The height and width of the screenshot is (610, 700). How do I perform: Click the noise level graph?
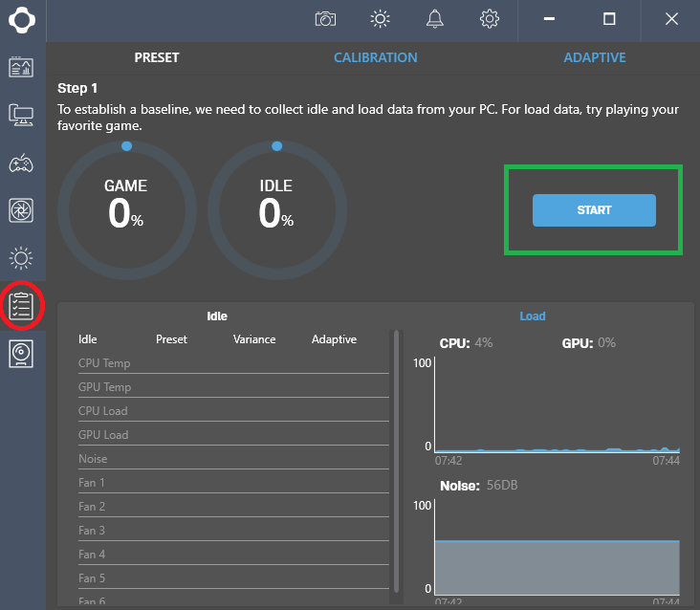(558, 547)
